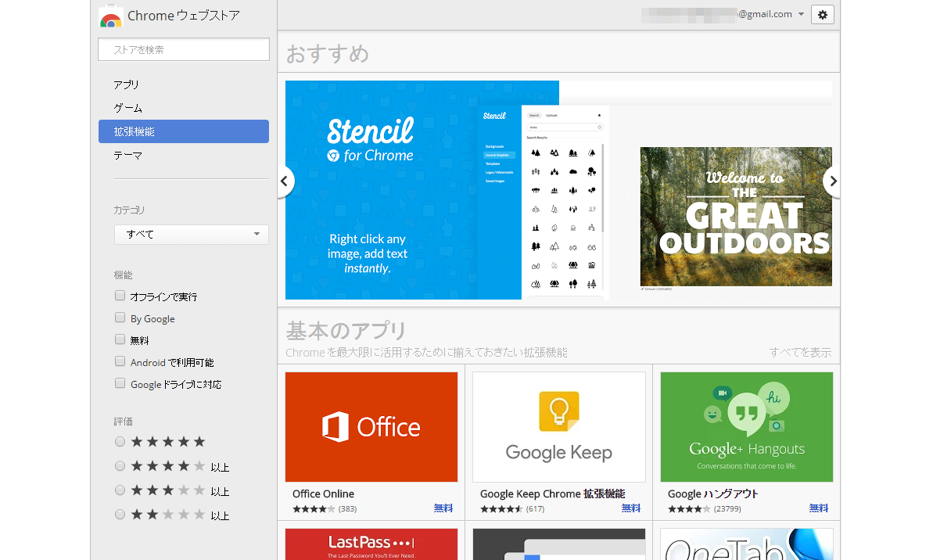The height and width of the screenshot is (560, 933).
Task: Select the five-star rating radio button
Action: point(120,442)
